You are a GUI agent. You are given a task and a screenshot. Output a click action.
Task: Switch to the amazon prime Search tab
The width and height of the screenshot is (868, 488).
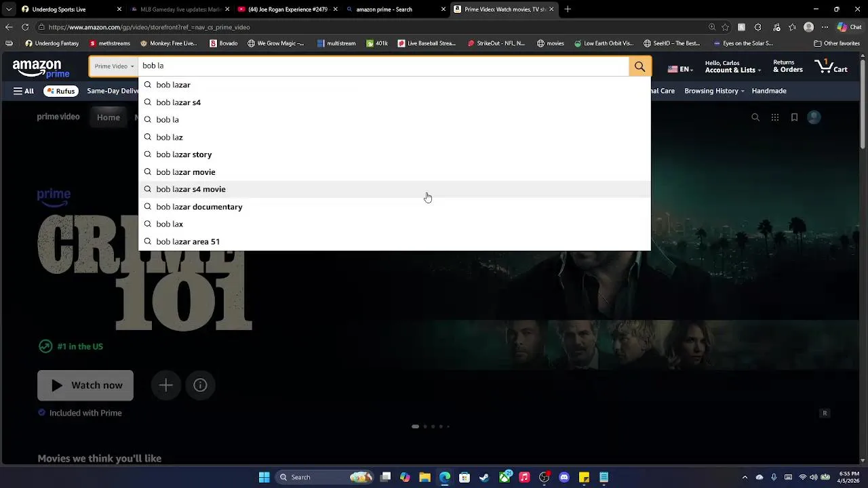tap(396, 9)
